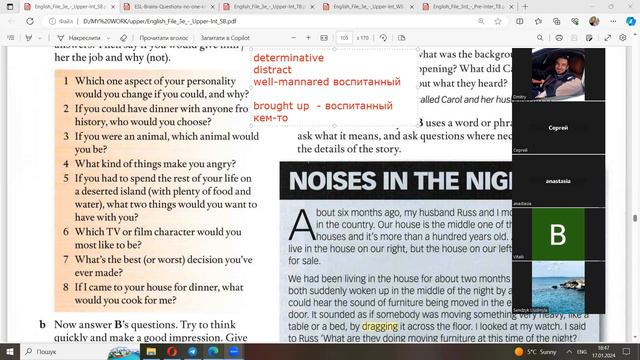Select the anastasia participant tile
This screenshot has width=640, height=360.
click(x=558, y=181)
